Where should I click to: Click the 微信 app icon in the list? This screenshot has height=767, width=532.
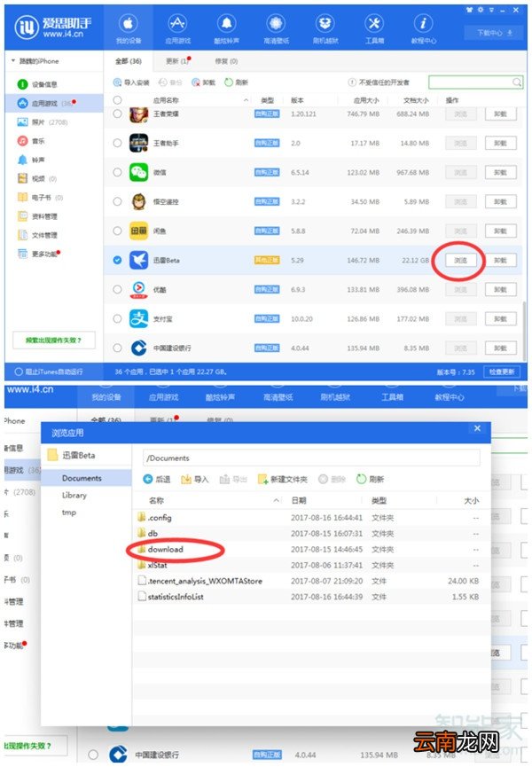coord(138,172)
